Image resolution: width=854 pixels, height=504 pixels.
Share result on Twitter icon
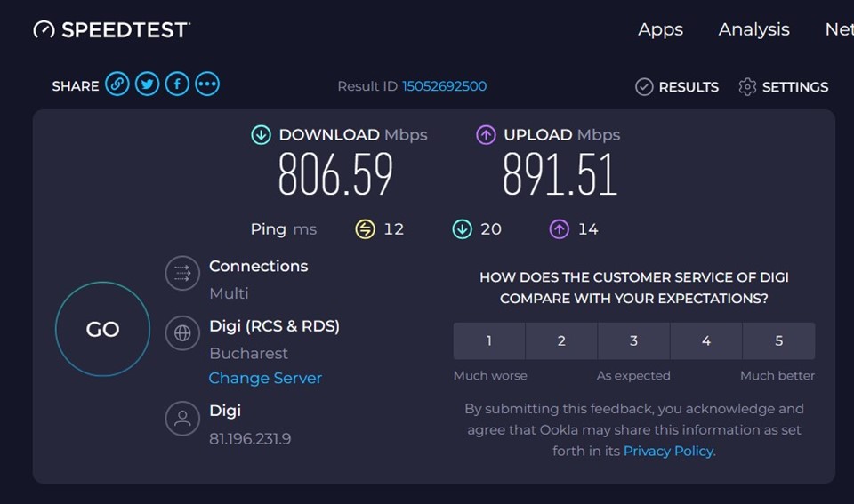point(148,84)
